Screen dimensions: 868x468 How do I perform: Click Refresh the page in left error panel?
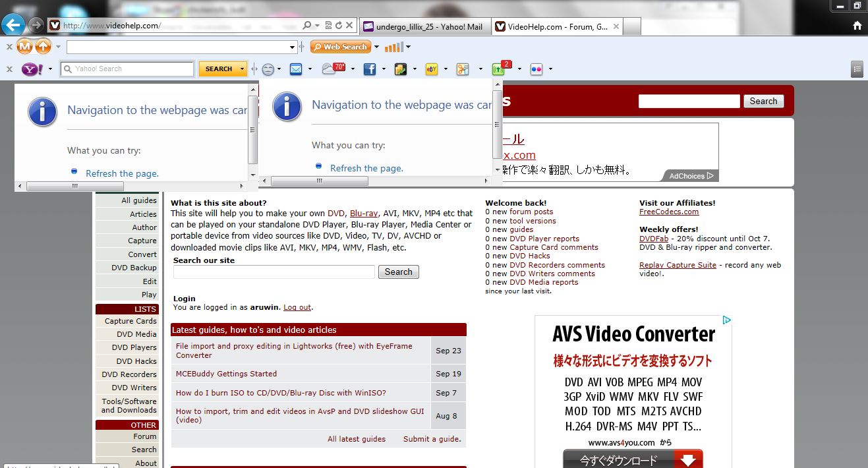[x=122, y=174]
